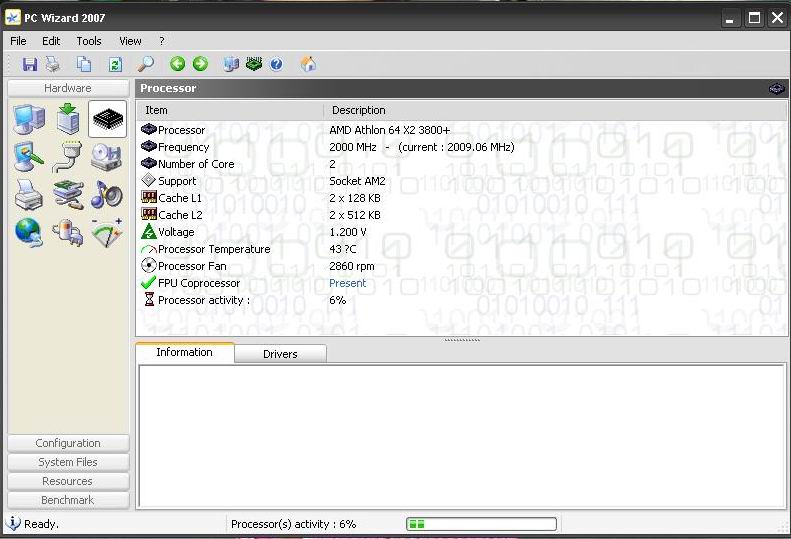Click the Item column header
Image resolution: width=791 pixels, height=539 pixels.
231,111
